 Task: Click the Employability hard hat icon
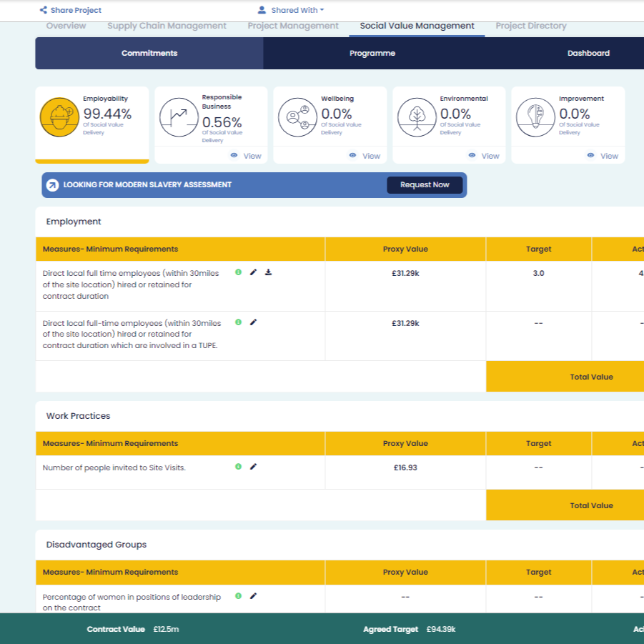point(59,117)
